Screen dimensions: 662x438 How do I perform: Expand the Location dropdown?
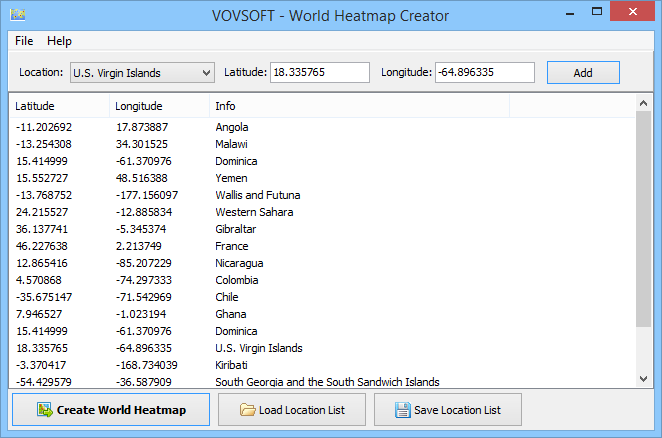pyautogui.click(x=206, y=73)
